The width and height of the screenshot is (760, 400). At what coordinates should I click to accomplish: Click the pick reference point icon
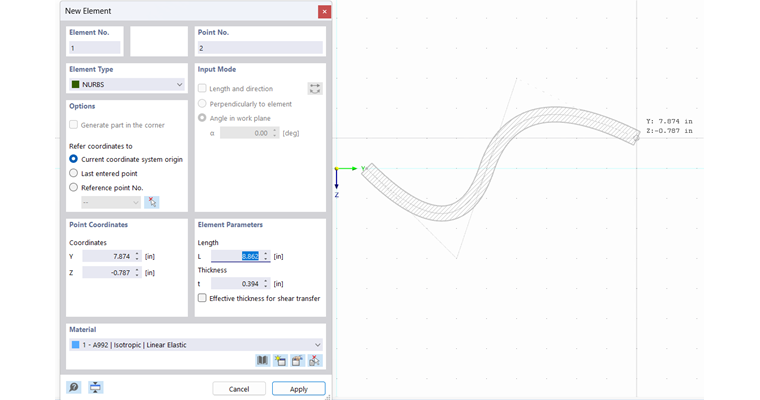152,202
